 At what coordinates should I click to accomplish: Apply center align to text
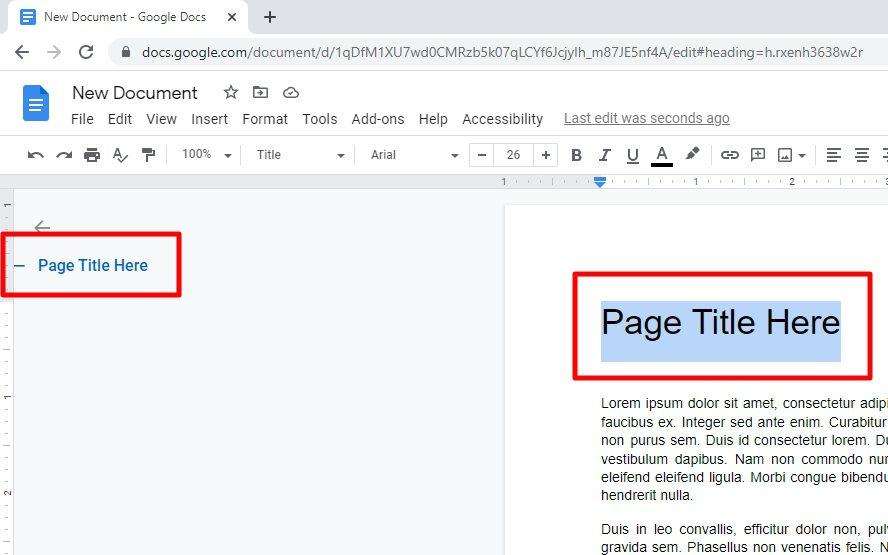tap(861, 155)
